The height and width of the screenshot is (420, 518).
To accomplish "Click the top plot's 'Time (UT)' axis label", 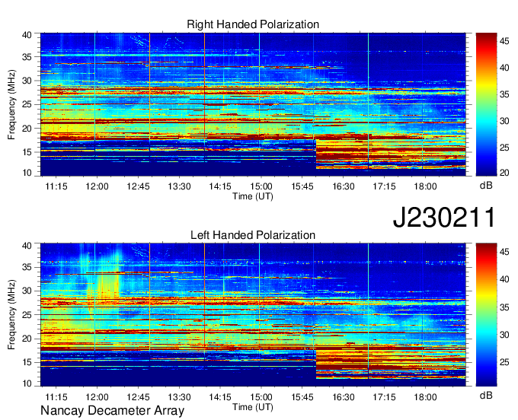I will coord(253,196).
